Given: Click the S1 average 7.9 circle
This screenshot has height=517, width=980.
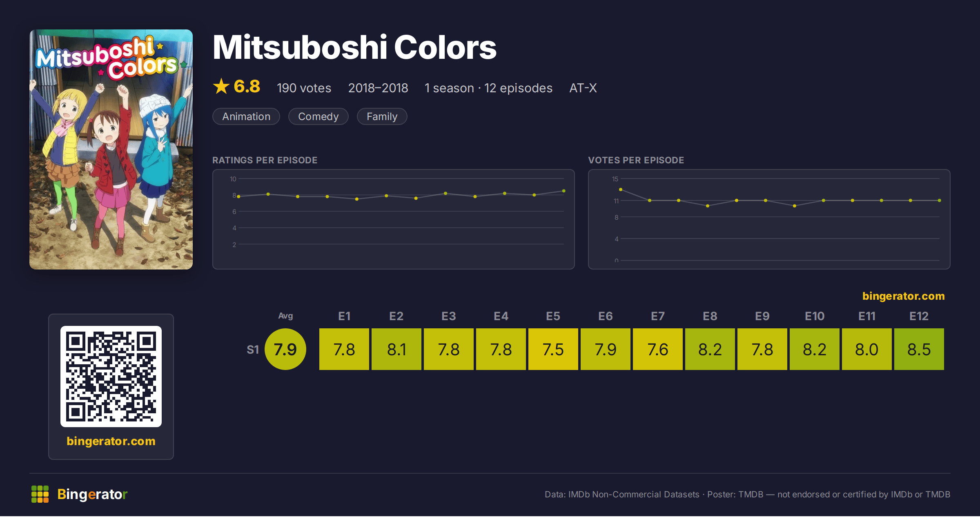Looking at the screenshot, I should (285, 349).
